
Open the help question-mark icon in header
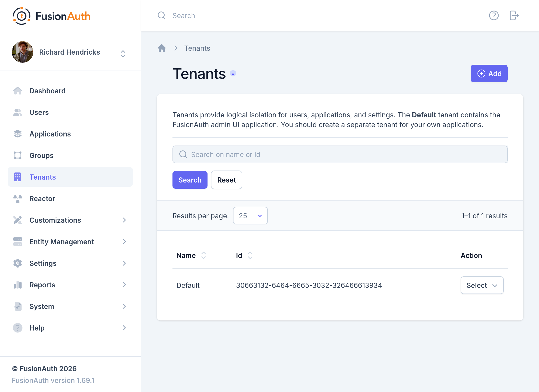(494, 16)
